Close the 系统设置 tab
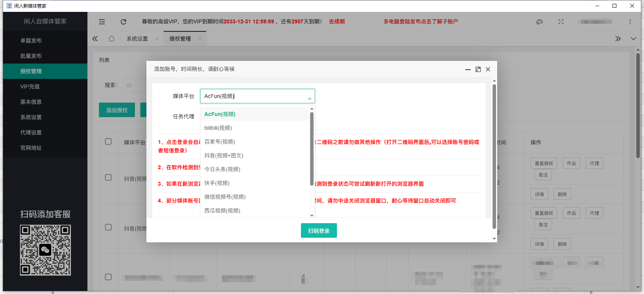 pyautogui.click(x=157, y=39)
